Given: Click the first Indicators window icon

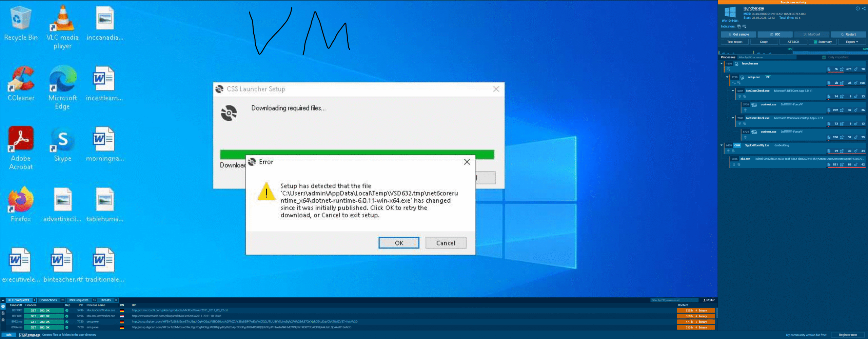Looking at the screenshot, I should (x=739, y=26).
